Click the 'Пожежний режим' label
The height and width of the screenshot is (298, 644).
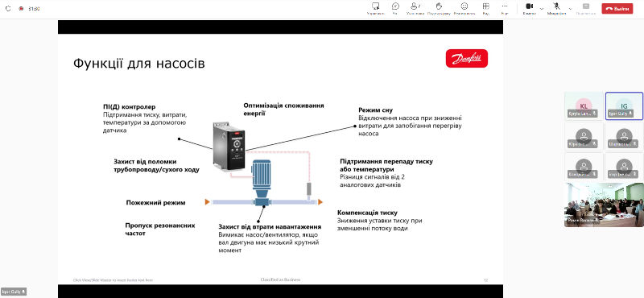pos(155,203)
